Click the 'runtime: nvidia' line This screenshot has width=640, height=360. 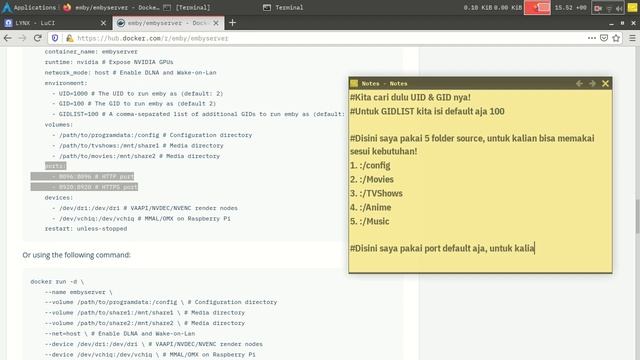click(x=109, y=62)
